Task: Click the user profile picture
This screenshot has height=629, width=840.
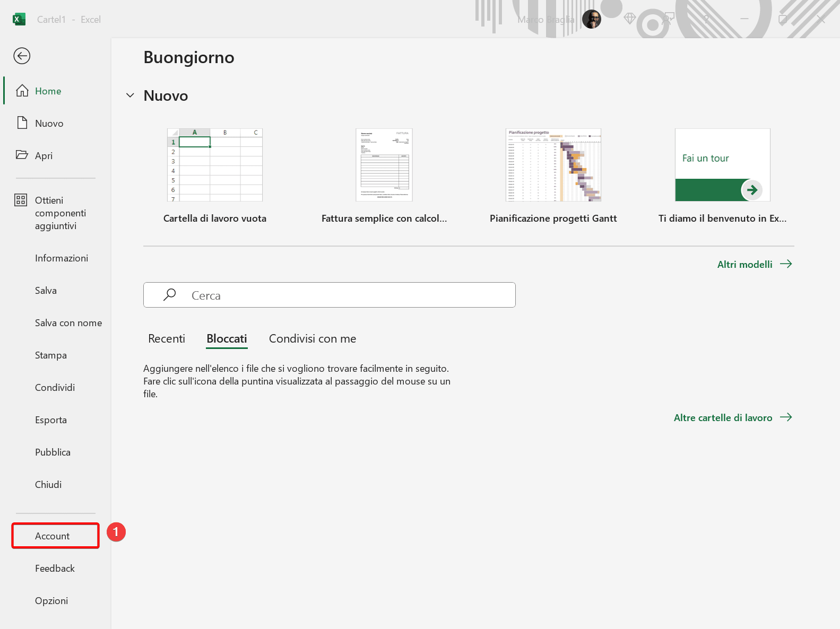Action: [x=592, y=20]
